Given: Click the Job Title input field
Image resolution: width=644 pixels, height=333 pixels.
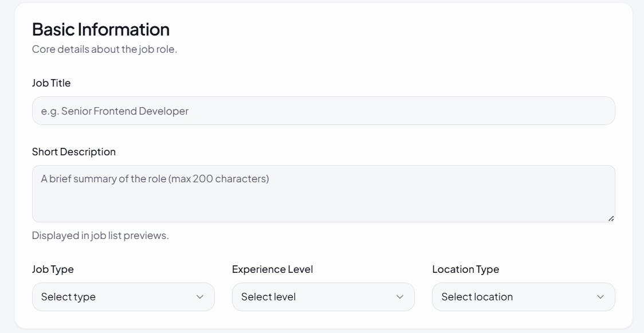Looking at the screenshot, I should 323,111.
